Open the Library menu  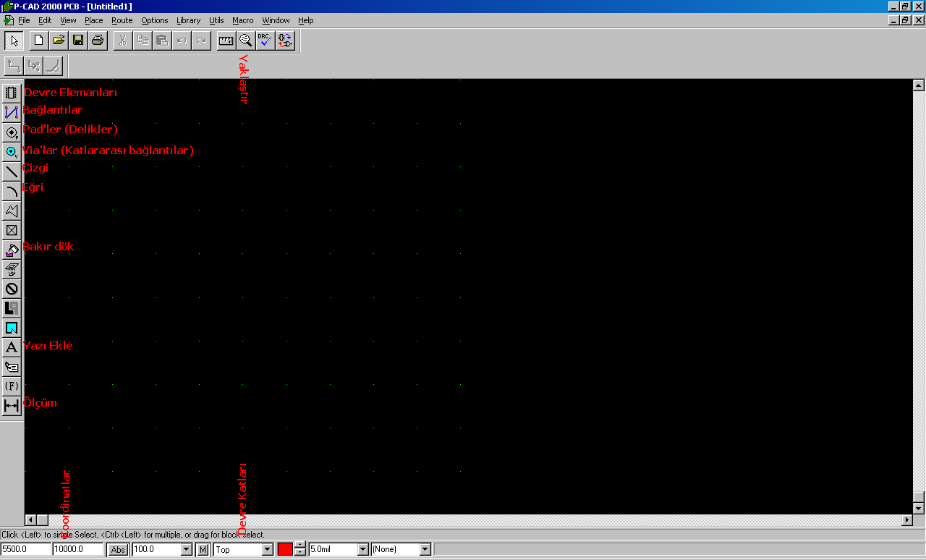click(189, 20)
